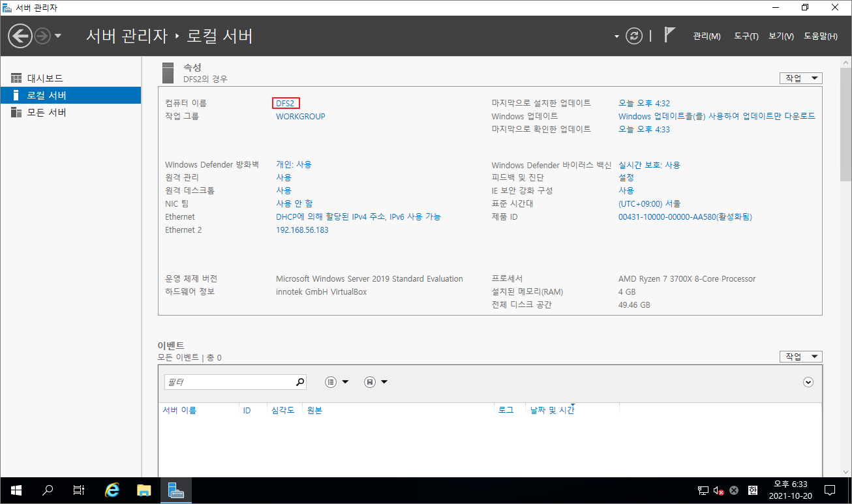Click the 대시보드 grid icon
Image resolution: width=852 pixels, height=504 pixels.
(16, 78)
